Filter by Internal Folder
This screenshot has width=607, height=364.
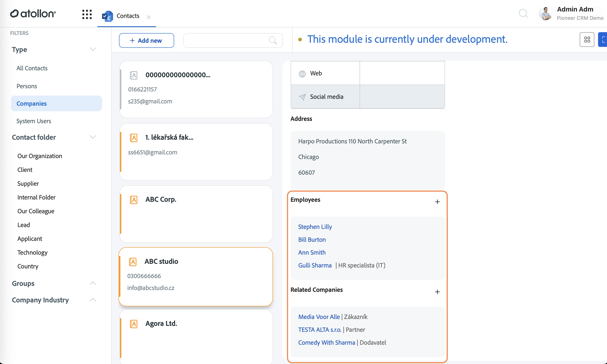point(37,197)
